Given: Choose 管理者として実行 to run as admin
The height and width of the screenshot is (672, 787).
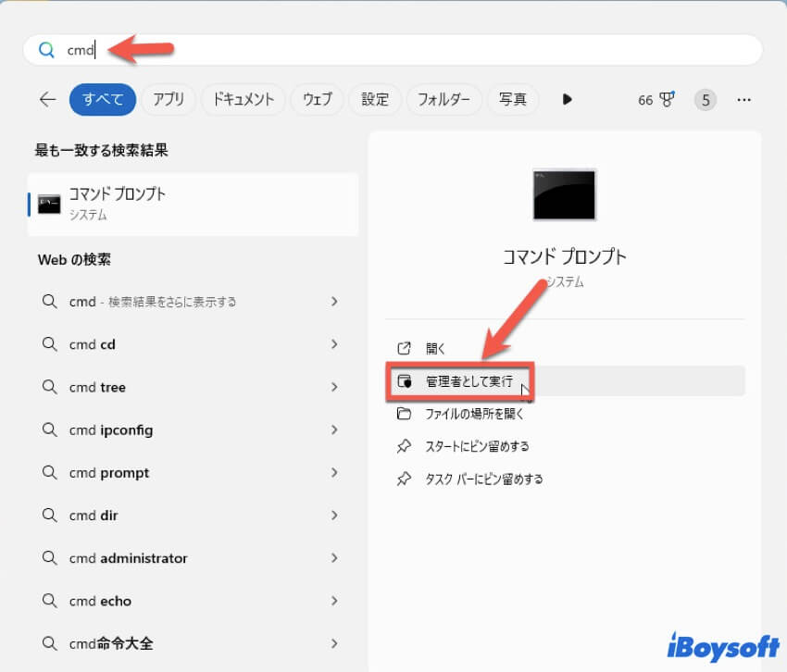Looking at the screenshot, I should click(x=565, y=381).
